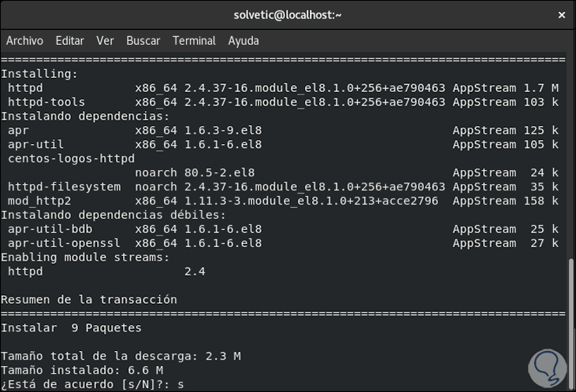Click the 'Tamaño total de la descarga' line

(121, 356)
